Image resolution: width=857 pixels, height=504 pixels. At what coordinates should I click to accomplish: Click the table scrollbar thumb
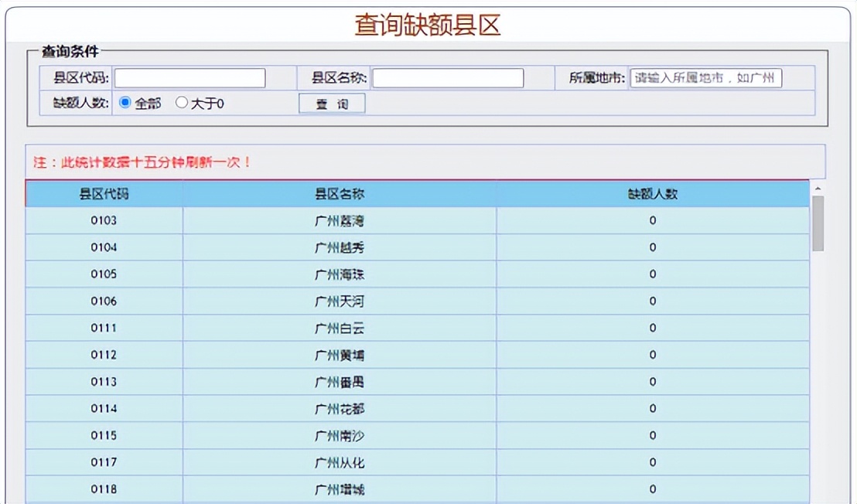pos(818,223)
